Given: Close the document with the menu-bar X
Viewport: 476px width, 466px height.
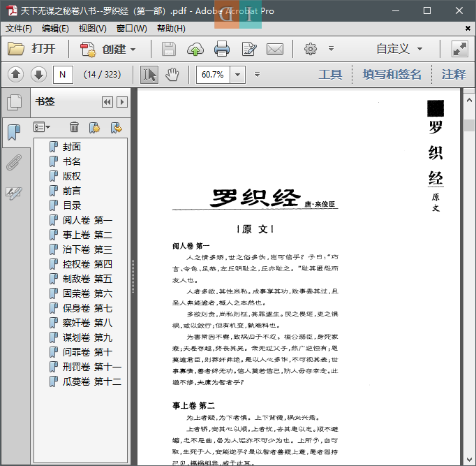Looking at the screenshot, I should [x=468, y=28].
